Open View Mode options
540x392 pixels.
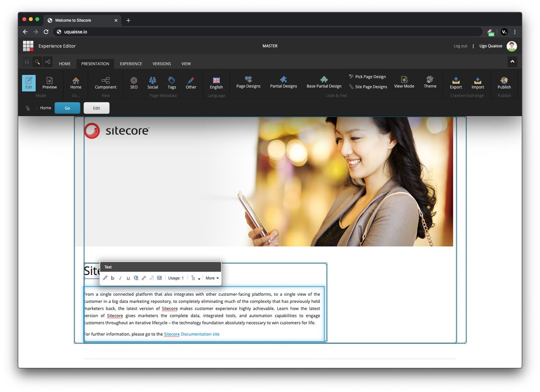[404, 82]
